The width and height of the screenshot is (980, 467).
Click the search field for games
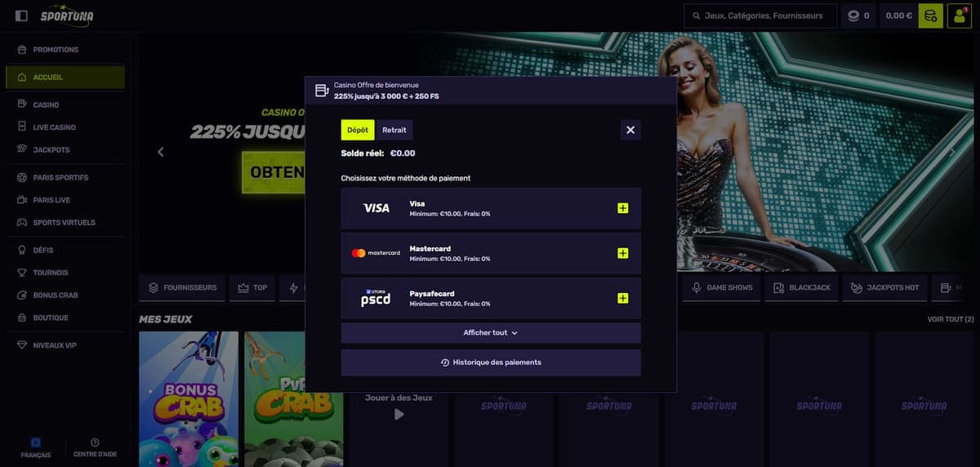[x=760, y=16]
